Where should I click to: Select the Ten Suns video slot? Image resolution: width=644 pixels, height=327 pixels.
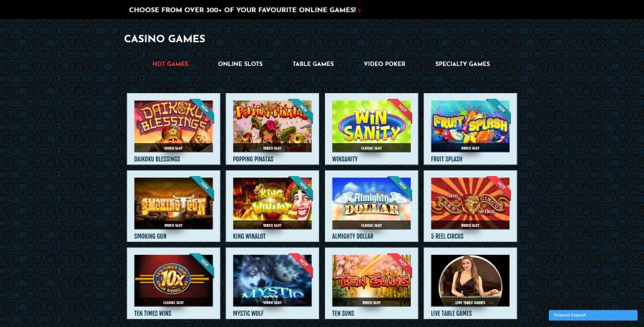click(x=371, y=280)
